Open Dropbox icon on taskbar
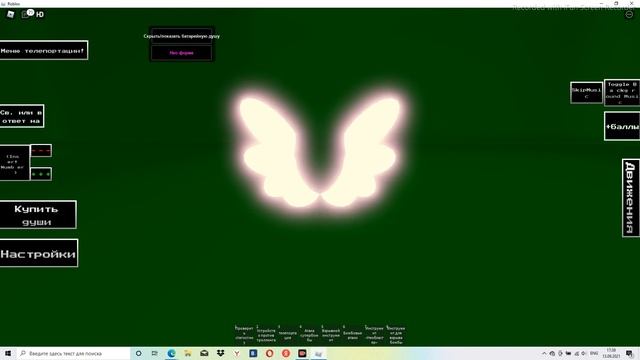The width and height of the screenshot is (640, 360). [x=220, y=353]
